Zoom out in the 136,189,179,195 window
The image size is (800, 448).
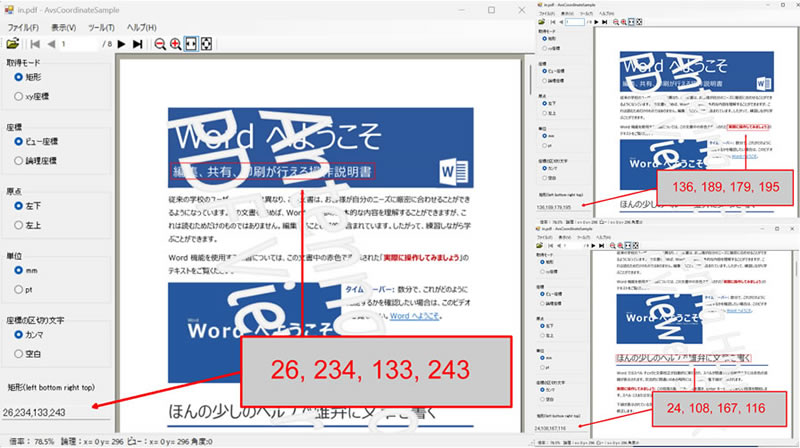click(616, 22)
